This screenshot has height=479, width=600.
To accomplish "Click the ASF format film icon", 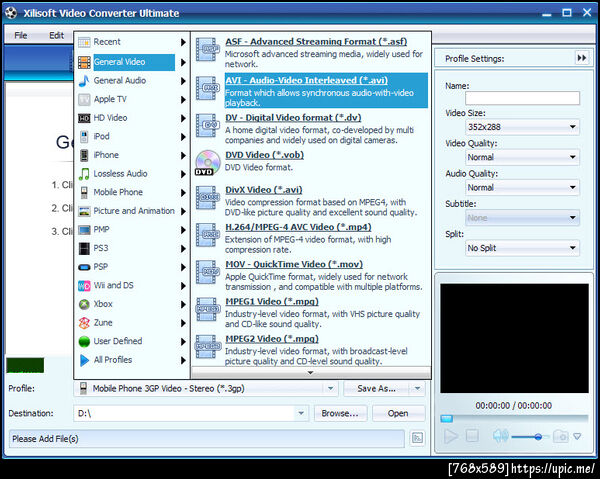I will (208, 49).
